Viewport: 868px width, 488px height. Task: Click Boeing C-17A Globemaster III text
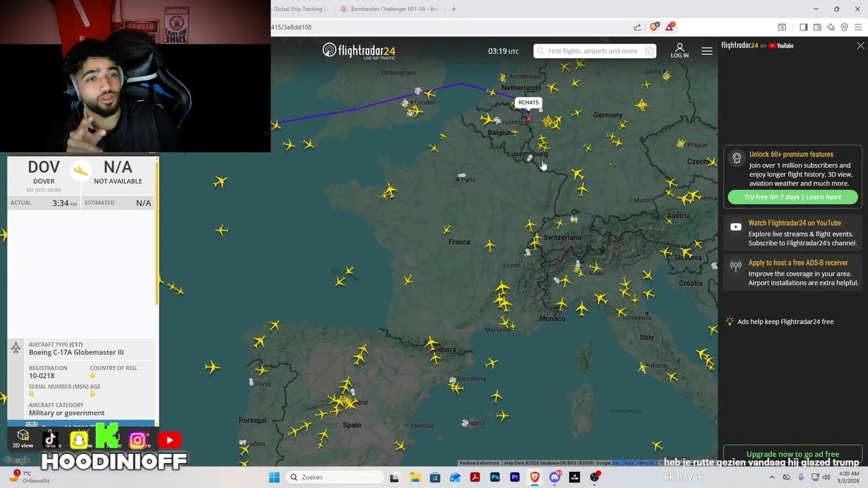[x=76, y=352]
